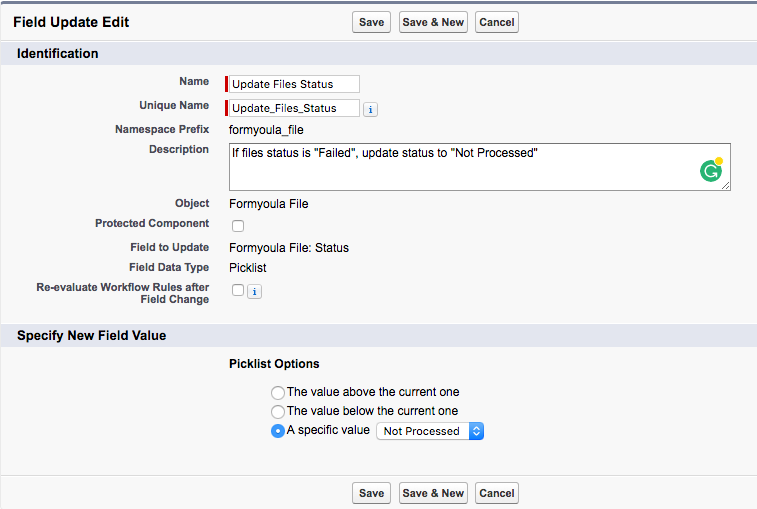Click inside the Description text area
Screen dimensions: 757x509
pyautogui.click(x=450, y=166)
